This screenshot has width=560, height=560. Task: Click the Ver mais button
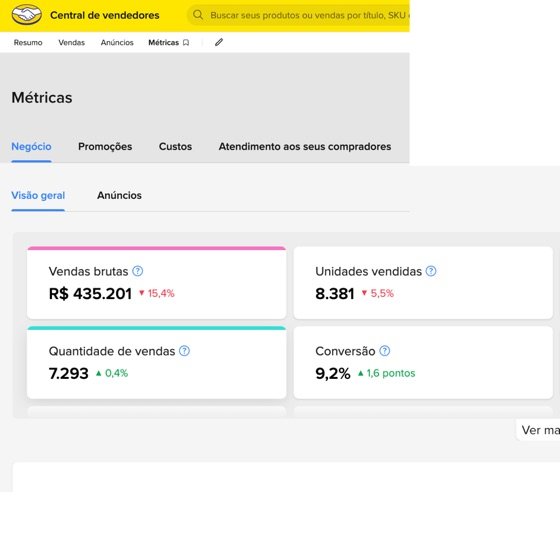pyautogui.click(x=538, y=430)
